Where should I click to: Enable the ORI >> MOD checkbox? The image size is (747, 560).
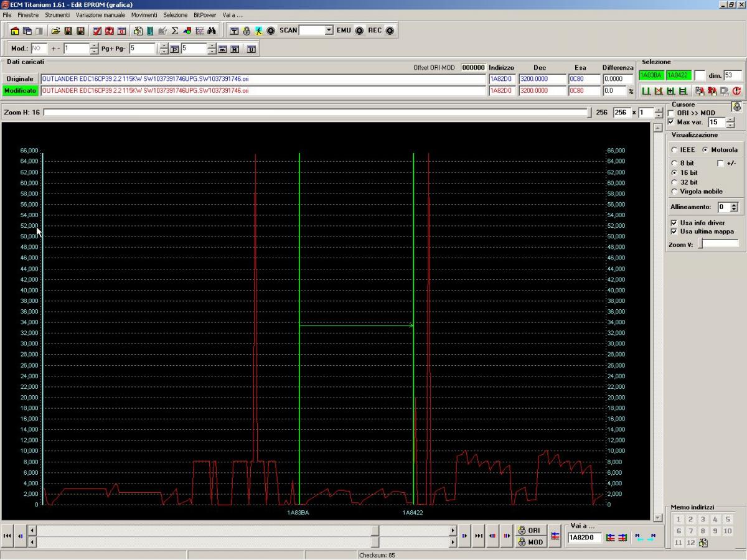click(670, 113)
